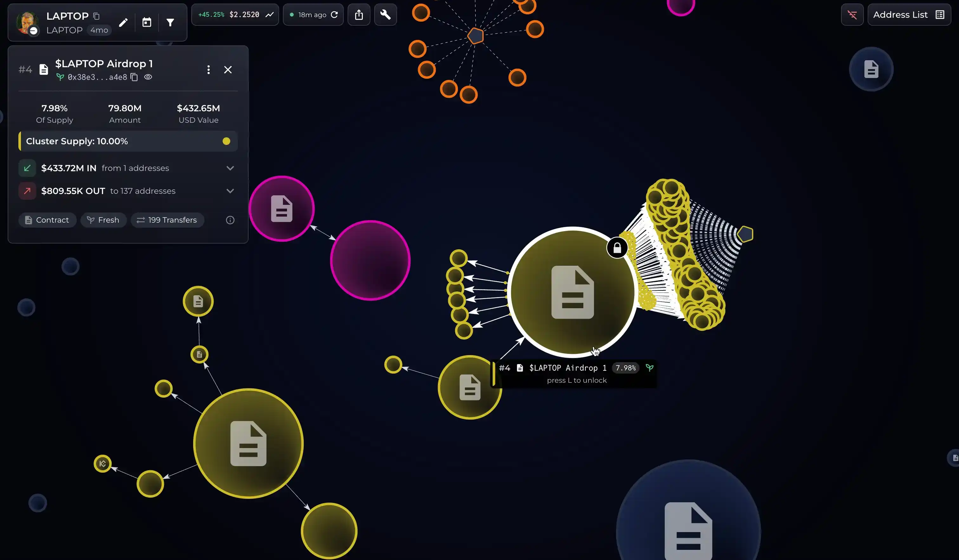The height and width of the screenshot is (560, 959).
Task: Click the yellow cluster color dot
Action: [x=226, y=141]
